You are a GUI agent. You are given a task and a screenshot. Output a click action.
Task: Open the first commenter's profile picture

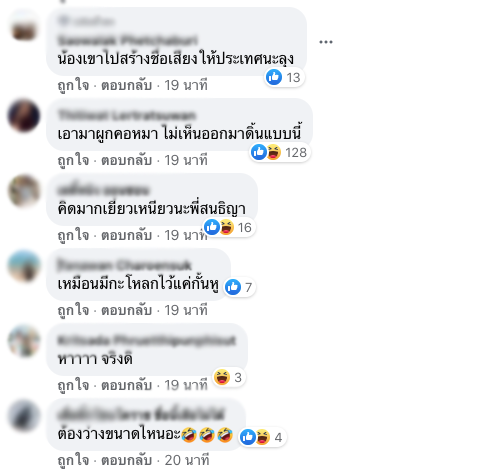point(24,26)
